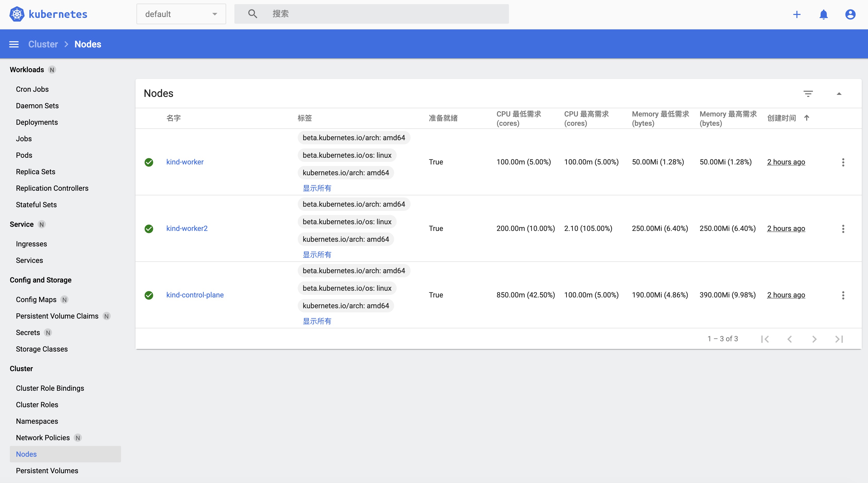The width and height of the screenshot is (868, 483).
Task: Expand 显示所有 labels for kind-worker2
Action: tap(316, 255)
